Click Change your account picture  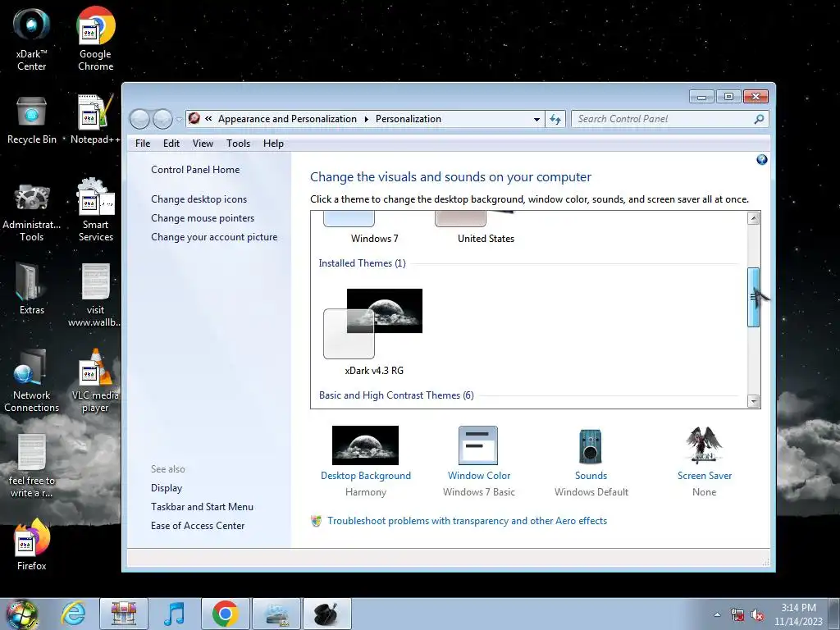214,237
